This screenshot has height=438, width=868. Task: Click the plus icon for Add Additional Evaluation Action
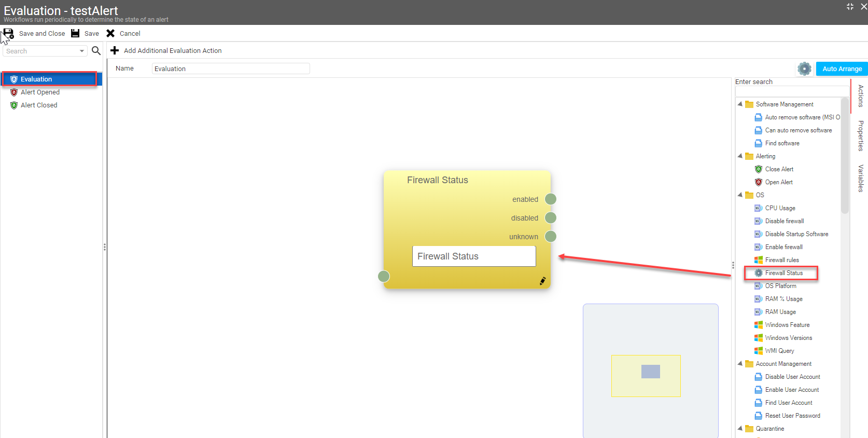coord(115,50)
